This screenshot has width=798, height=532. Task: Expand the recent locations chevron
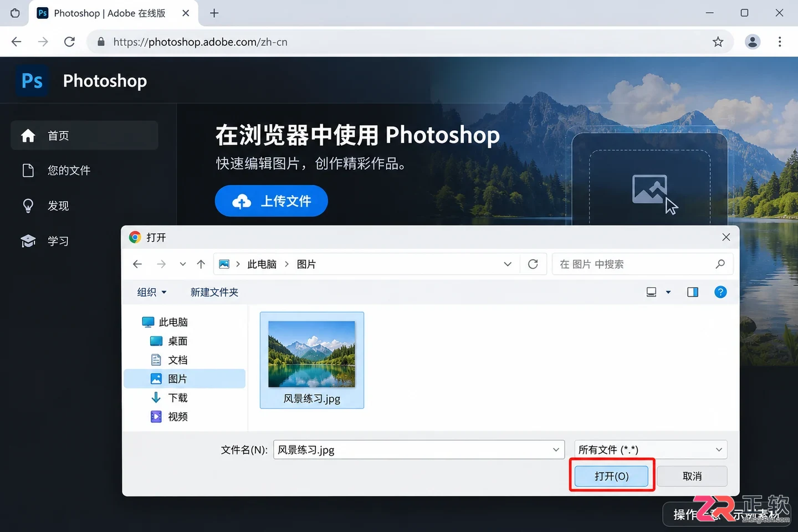(183, 264)
